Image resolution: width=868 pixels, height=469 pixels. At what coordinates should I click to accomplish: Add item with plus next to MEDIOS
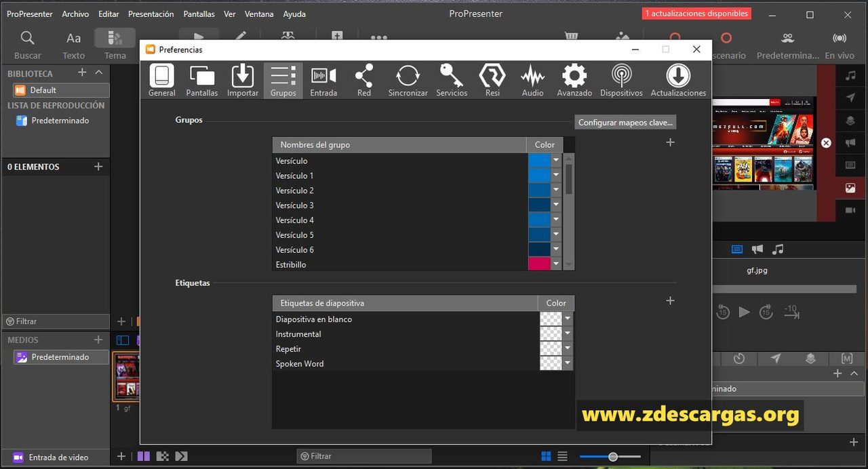click(x=98, y=340)
